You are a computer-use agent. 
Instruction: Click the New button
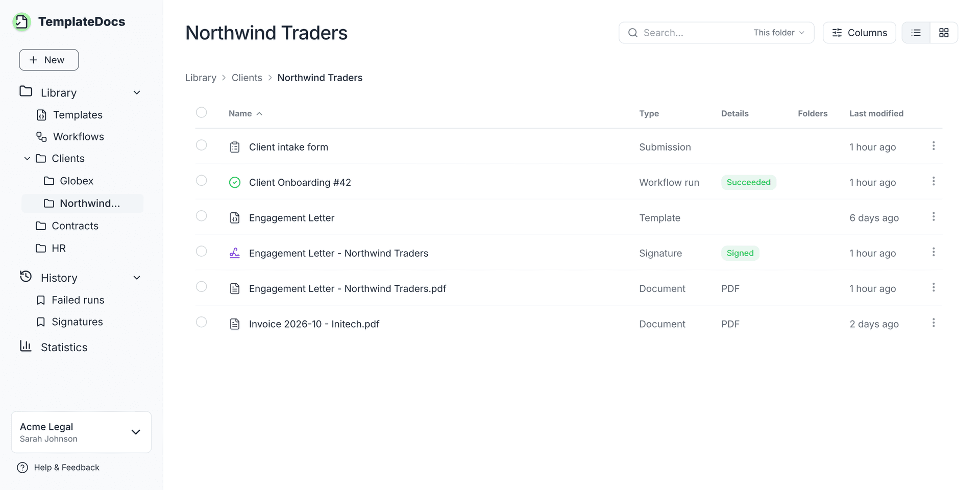tap(49, 60)
